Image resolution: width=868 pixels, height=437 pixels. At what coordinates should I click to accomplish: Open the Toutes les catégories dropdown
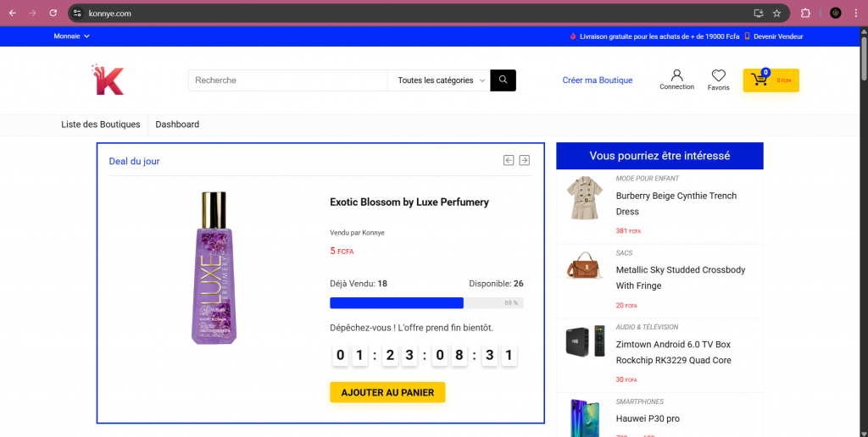(x=441, y=80)
